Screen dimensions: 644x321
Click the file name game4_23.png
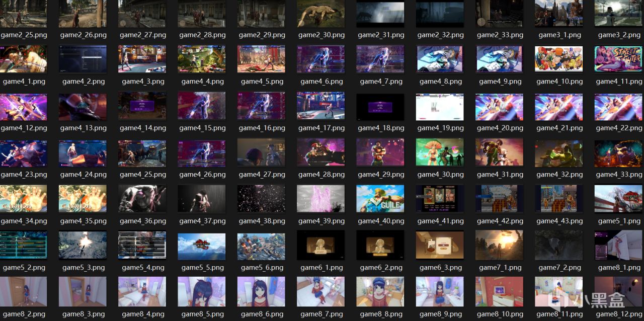(x=23, y=175)
